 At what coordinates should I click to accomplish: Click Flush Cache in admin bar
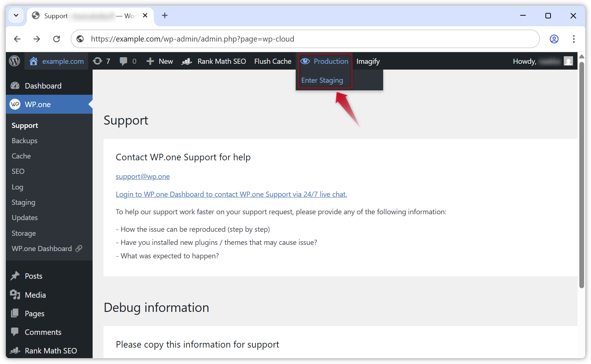(x=273, y=61)
